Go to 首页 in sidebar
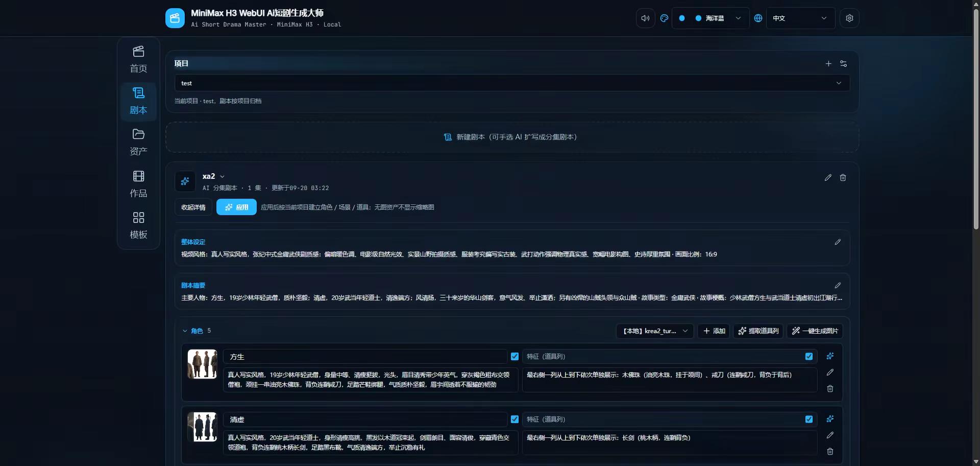The image size is (980, 466). point(138,60)
